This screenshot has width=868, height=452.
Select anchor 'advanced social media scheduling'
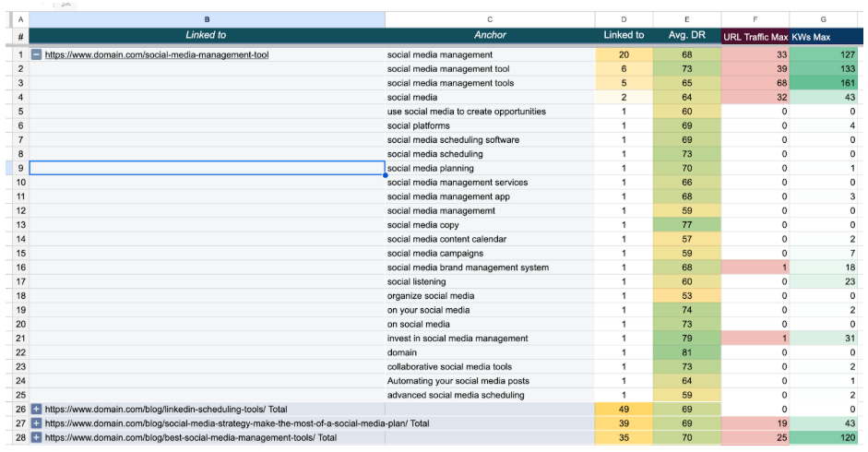click(x=490, y=395)
